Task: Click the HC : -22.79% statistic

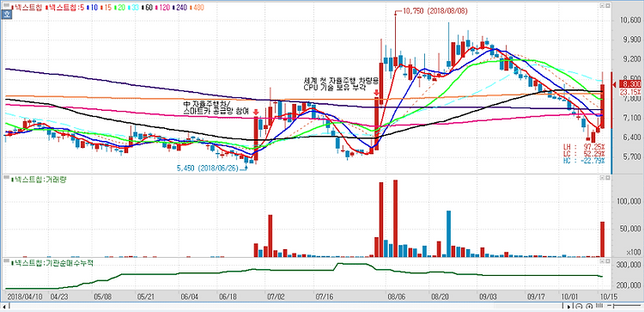Action: [x=584, y=161]
